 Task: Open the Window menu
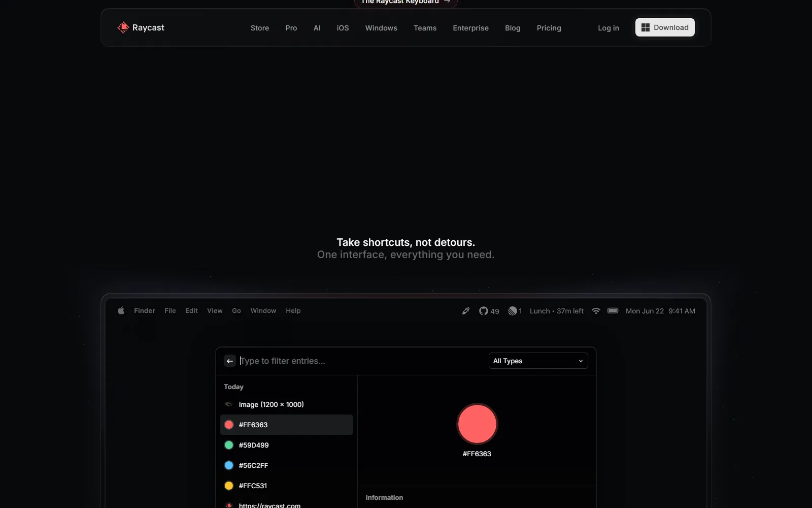263,311
